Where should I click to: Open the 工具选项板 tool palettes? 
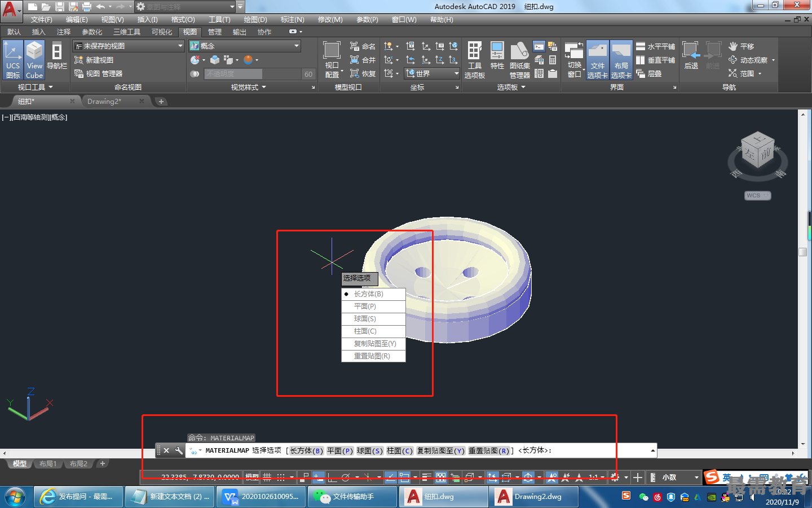pos(475,60)
